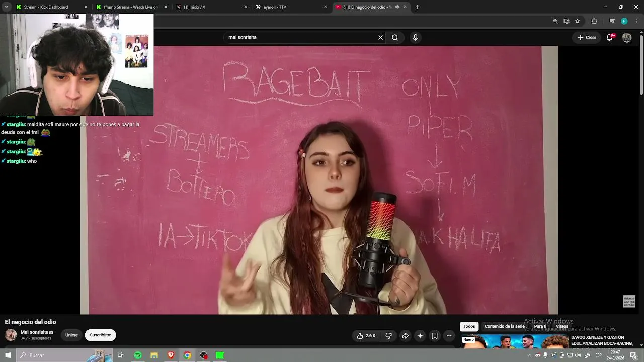The height and width of the screenshot is (362, 644).
Task: Open the Chrome three-dot menu
Action: (x=636, y=21)
